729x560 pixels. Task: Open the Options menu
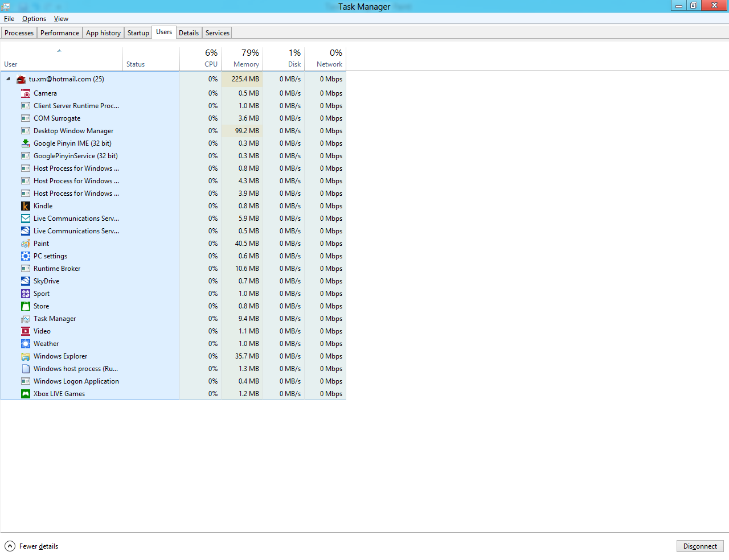coord(34,19)
